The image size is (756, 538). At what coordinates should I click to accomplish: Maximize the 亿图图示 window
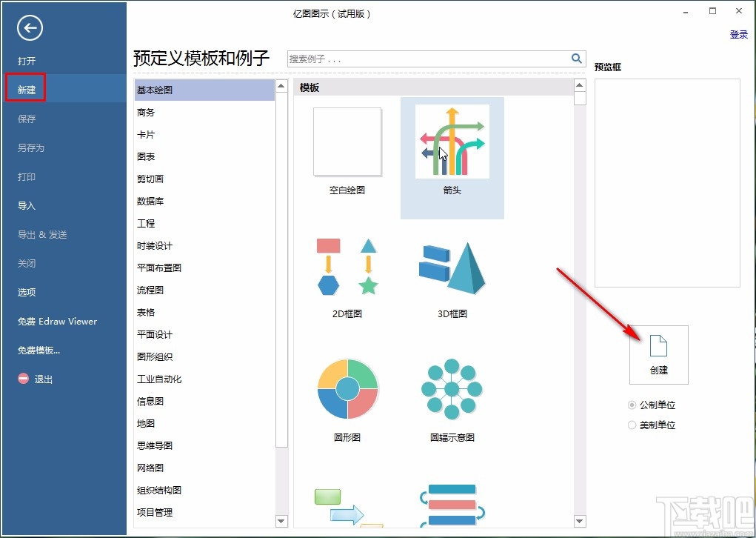(x=712, y=11)
